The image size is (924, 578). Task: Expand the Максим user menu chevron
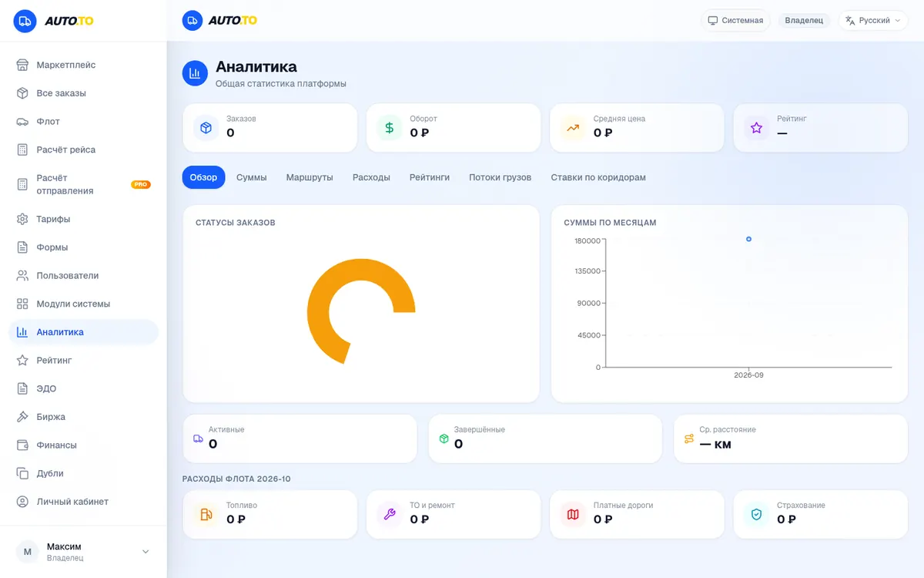146,552
